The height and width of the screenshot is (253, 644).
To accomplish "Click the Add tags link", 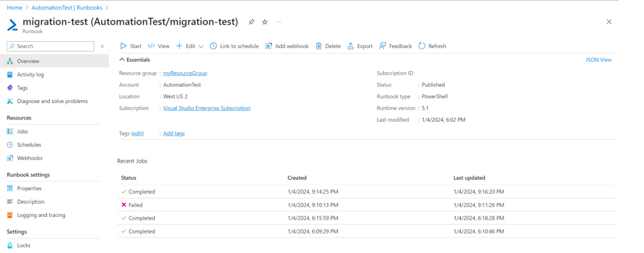I will point(174,133).
